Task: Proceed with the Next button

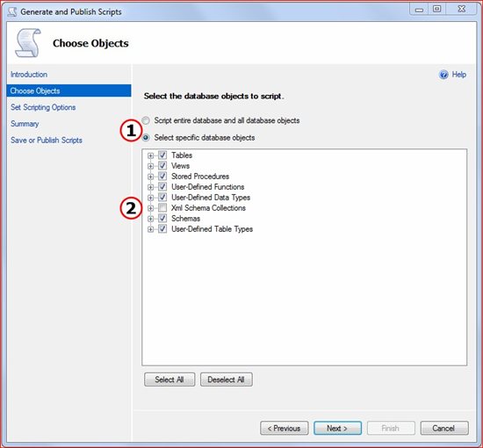Action: pos(337,428)
